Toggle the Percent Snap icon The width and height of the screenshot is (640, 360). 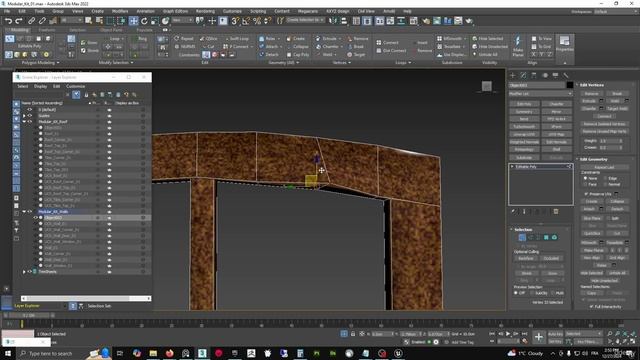(257, 20)
